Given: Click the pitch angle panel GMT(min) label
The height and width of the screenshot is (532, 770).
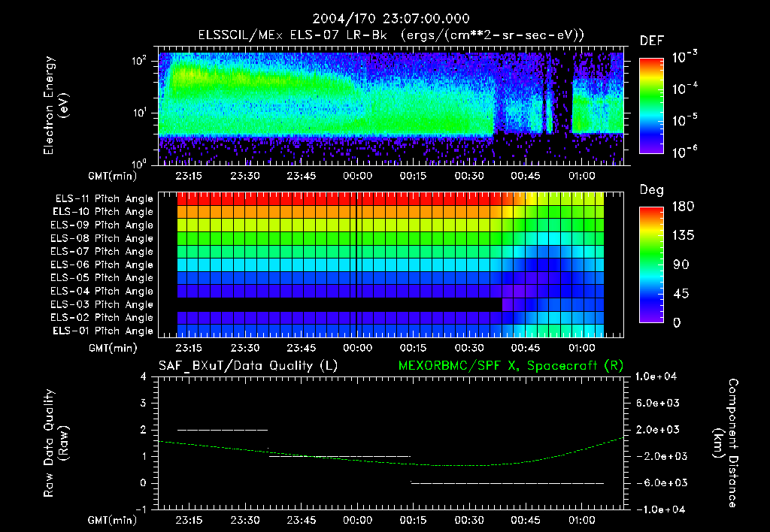Looking at the screenshot, I should click(113, 349).
